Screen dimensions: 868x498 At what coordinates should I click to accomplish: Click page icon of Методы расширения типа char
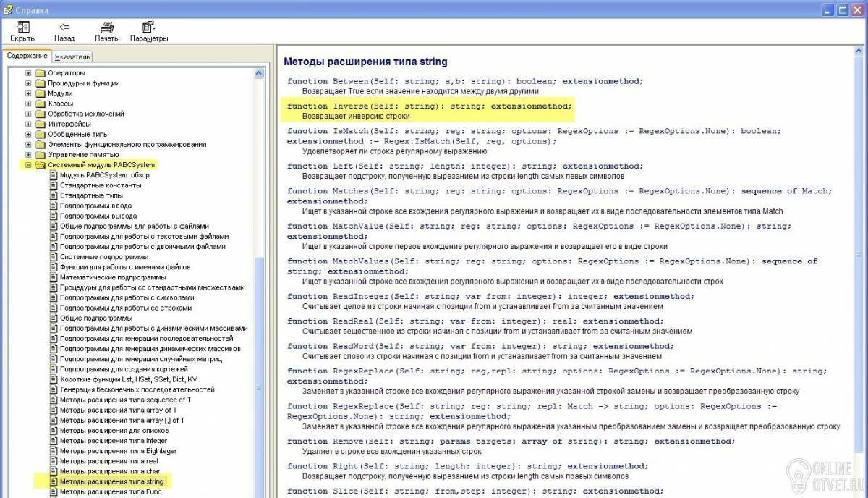[53, 471]
